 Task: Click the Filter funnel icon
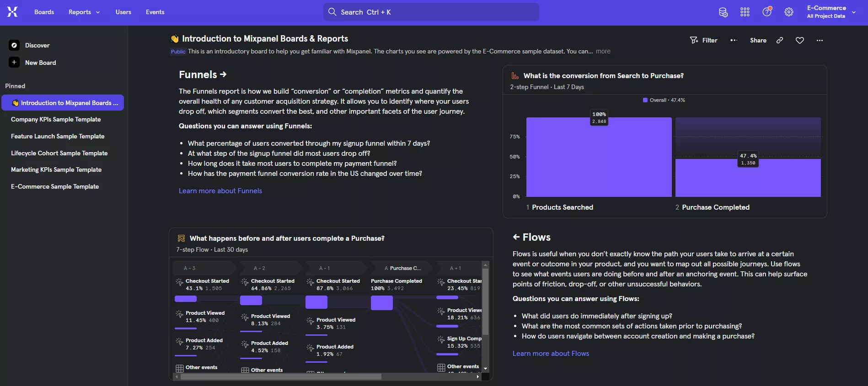pos(694,40)
